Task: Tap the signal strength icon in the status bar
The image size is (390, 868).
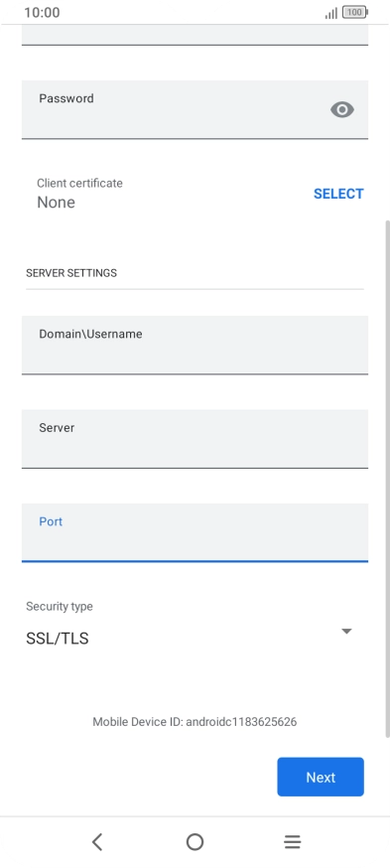Action: (331, 13)
